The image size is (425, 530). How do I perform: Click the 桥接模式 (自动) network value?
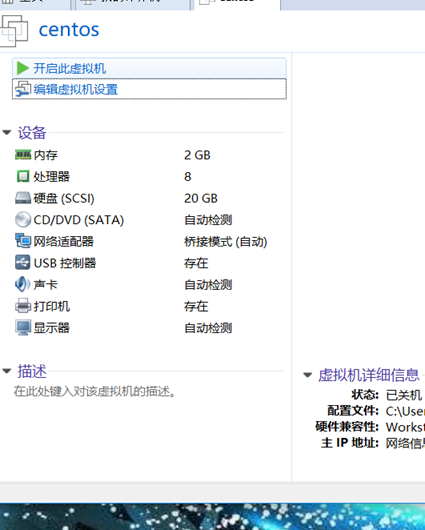tap(226, 242)
